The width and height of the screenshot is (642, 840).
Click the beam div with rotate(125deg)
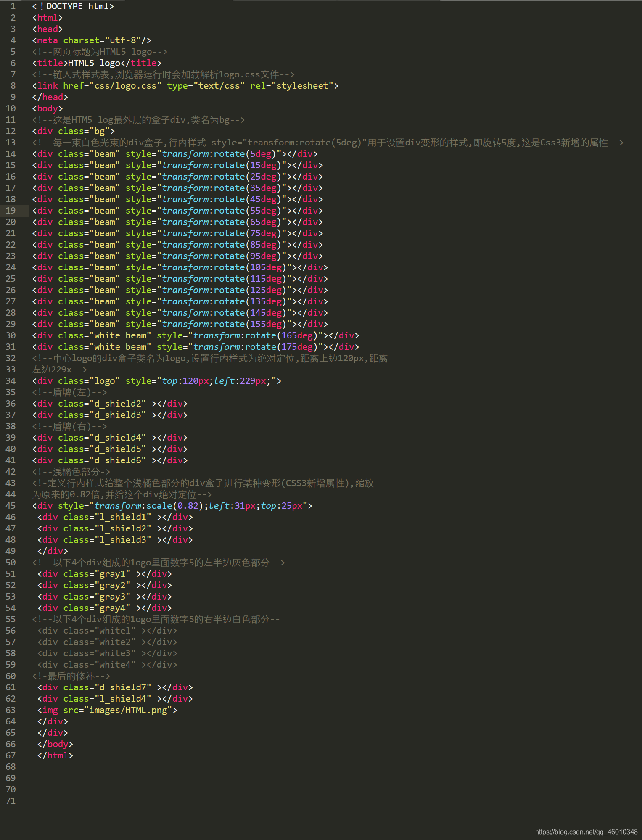coord(180,290)
